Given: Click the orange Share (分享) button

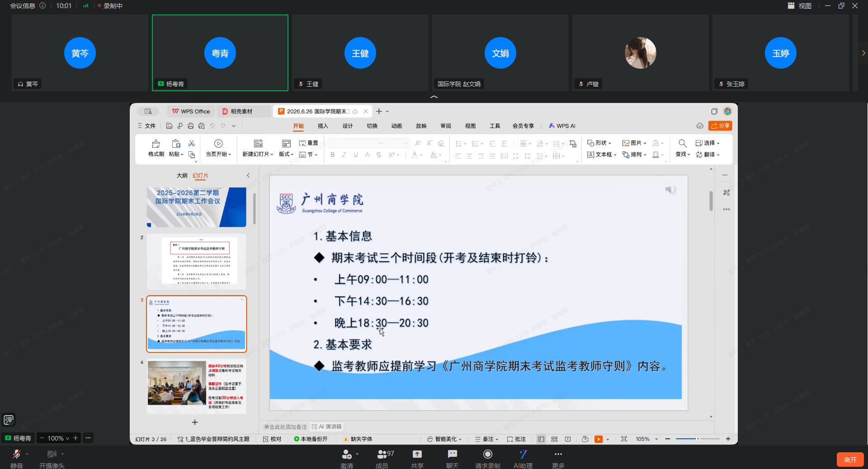Looking at the screenshot, I should [x=720, y=126].
